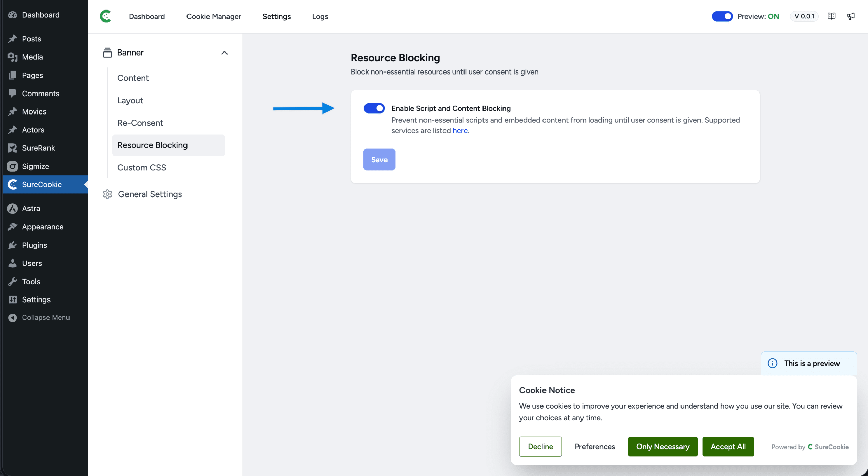This screenshot has width=868, height=476.
Task: Open the documentation book icon
Action: (x=831, y=16)
